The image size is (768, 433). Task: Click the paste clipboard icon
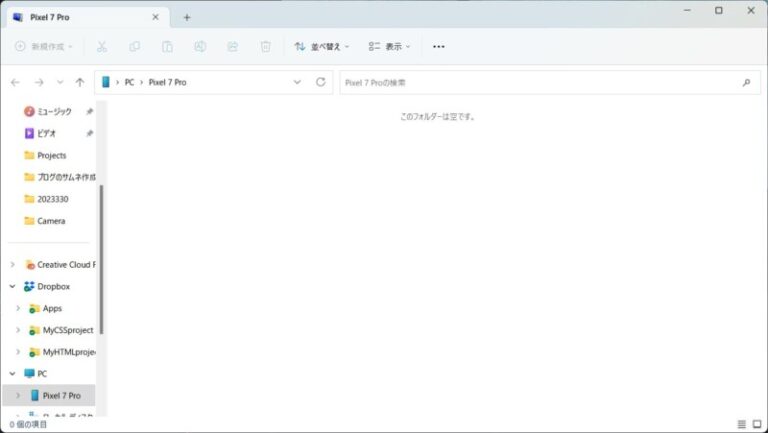167,46
